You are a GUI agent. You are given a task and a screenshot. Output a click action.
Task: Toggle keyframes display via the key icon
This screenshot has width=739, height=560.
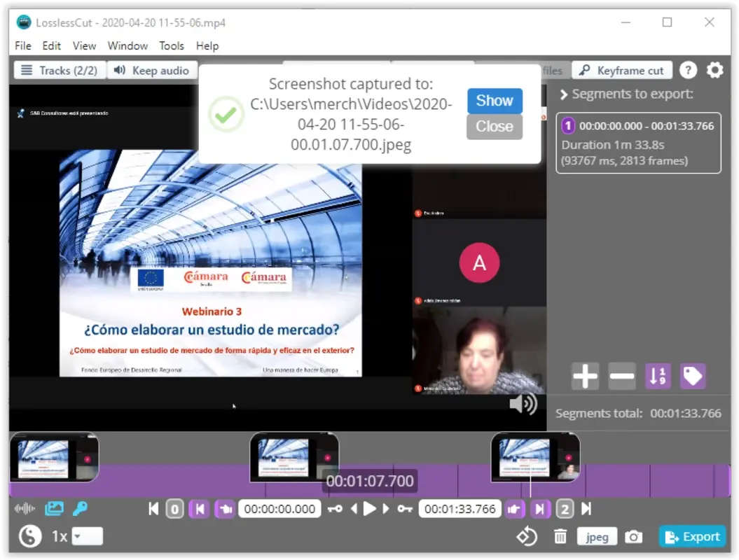click(80, 509)
